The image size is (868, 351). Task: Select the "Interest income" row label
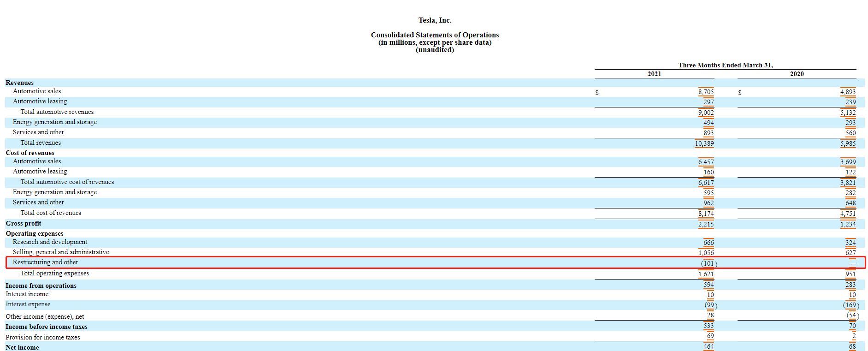pyautogui.click(x=27, y=294)
